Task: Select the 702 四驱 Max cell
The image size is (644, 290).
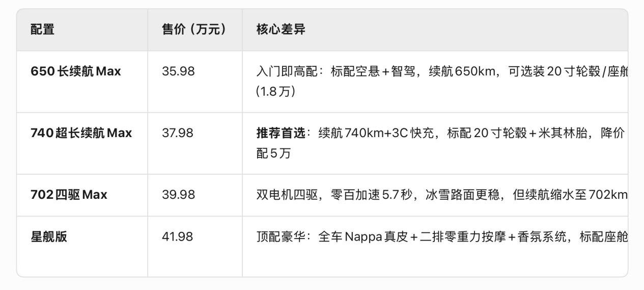Action: click(82, 195)
